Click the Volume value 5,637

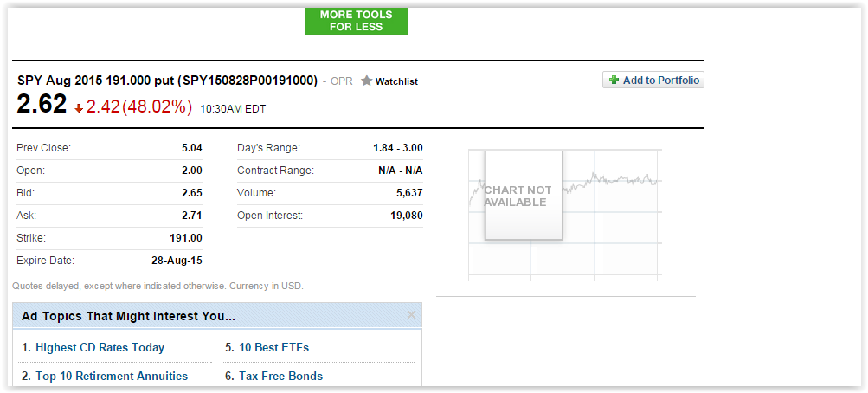[x=409, y=193]
